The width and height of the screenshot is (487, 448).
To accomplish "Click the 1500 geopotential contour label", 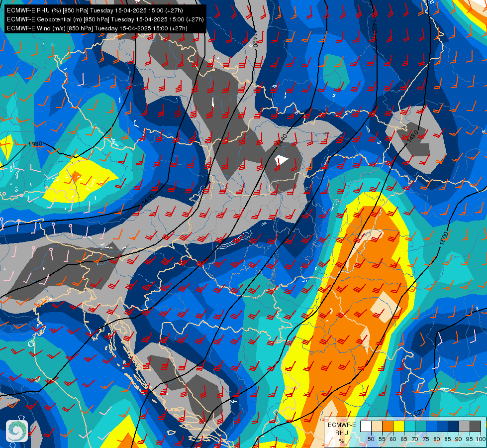I will 444,238.
